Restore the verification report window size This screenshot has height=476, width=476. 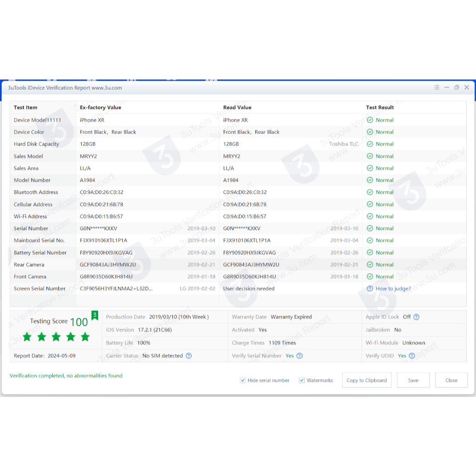point(456,87)
